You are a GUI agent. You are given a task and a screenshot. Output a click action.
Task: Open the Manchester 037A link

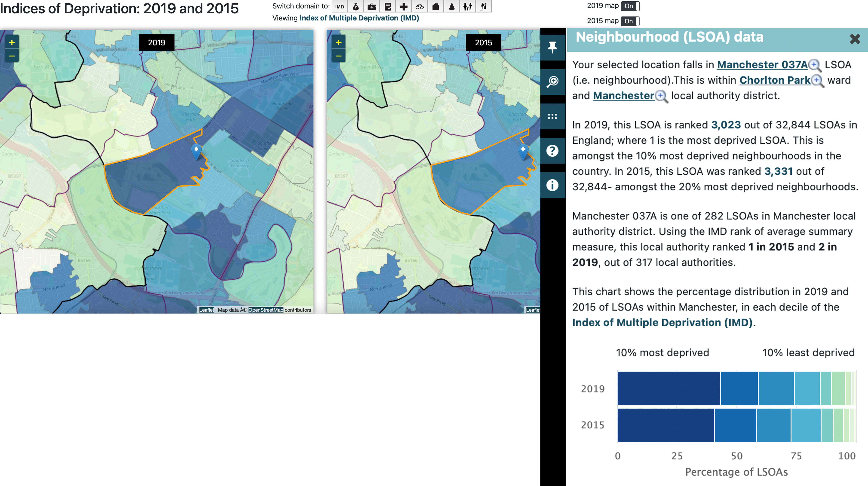(762, 65)
